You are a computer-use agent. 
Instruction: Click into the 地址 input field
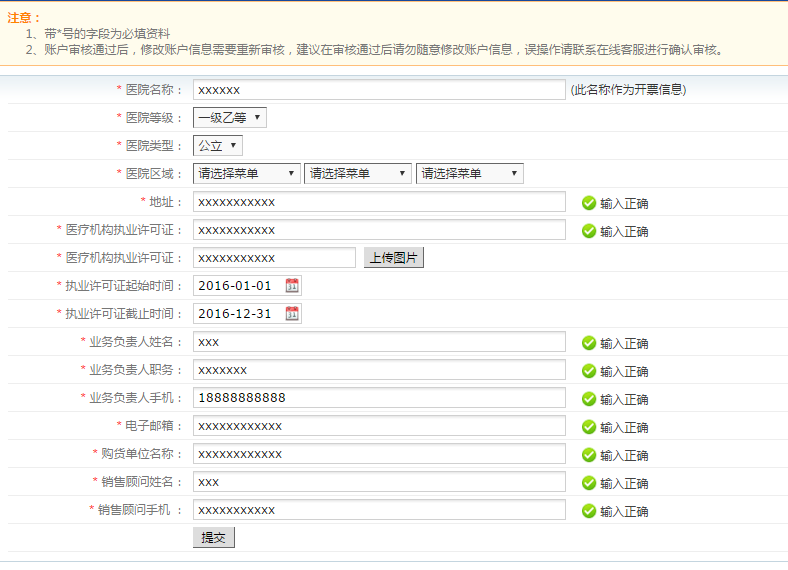379,202
